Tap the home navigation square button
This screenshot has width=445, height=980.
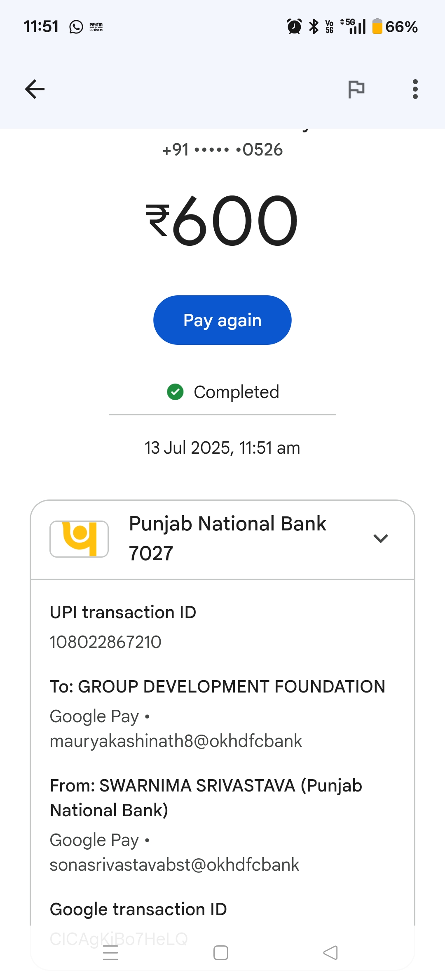click(x=221, y=953)
